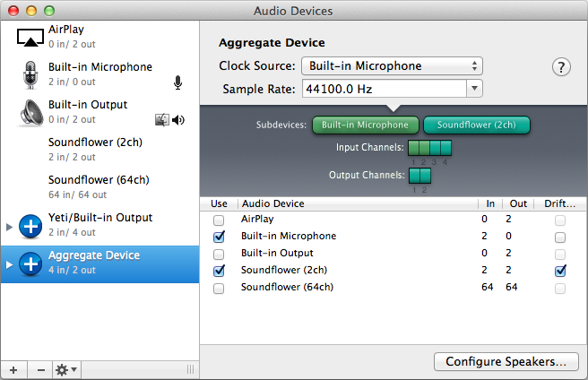Open the Clock Source dropdown

[391, 65]
